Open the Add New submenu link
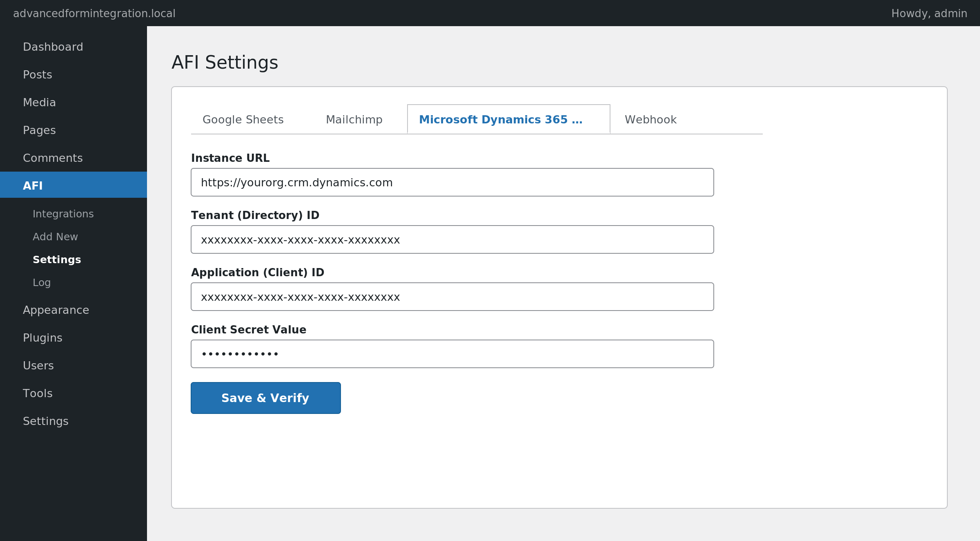 55,237
